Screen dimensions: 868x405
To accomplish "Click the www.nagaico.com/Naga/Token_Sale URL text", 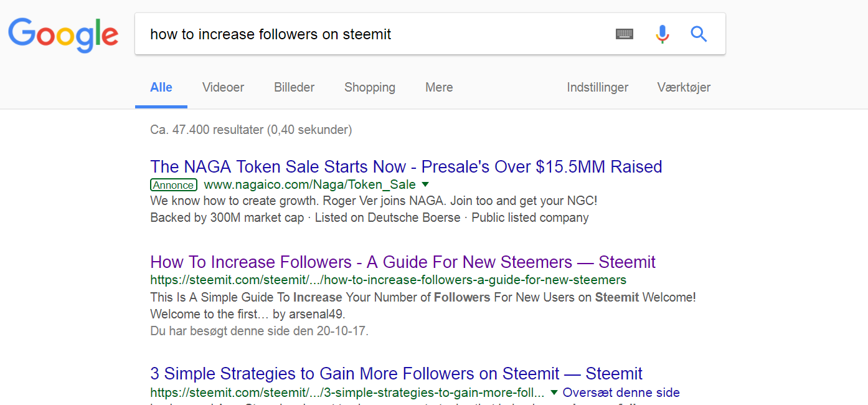I will click(x=309, y=185).
